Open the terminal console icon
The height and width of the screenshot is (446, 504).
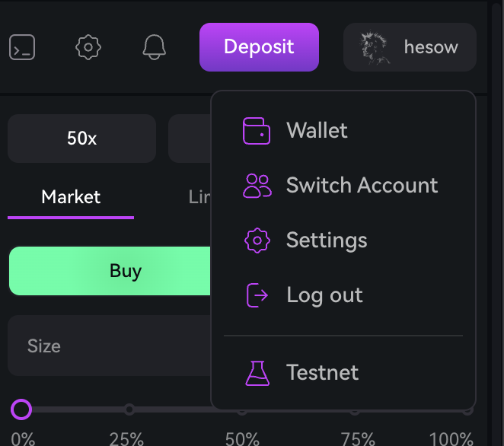pyautogui.click(x=22, y=47)
